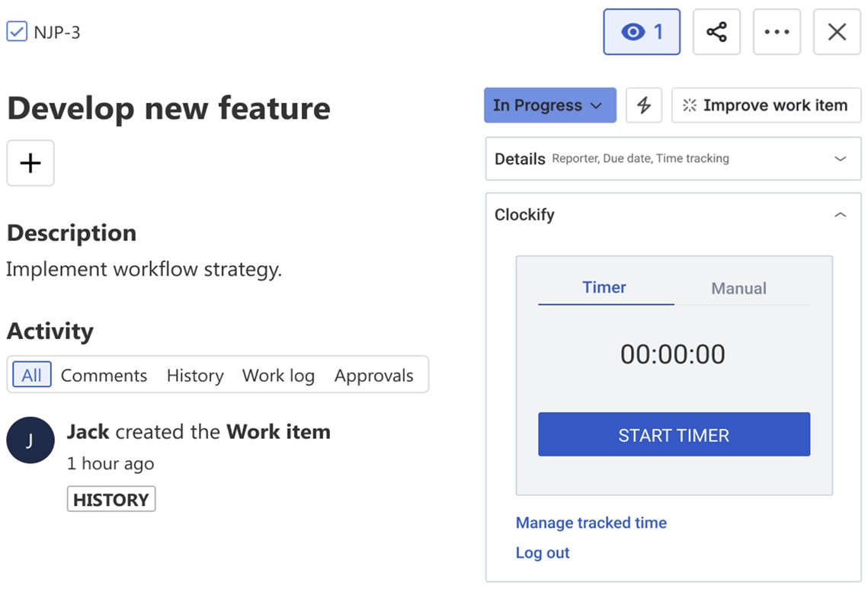Click Jack's J avatar icon
The image size is (868, 592).
tap(30, 440)
